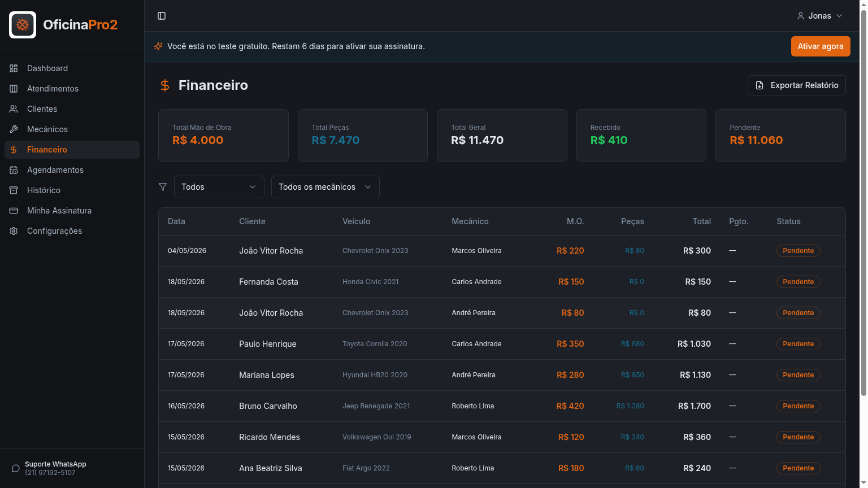Click the page vertical scrollbar
This screenshot has width=868, height=488.
pyautogui.click(x=863, y=203)
